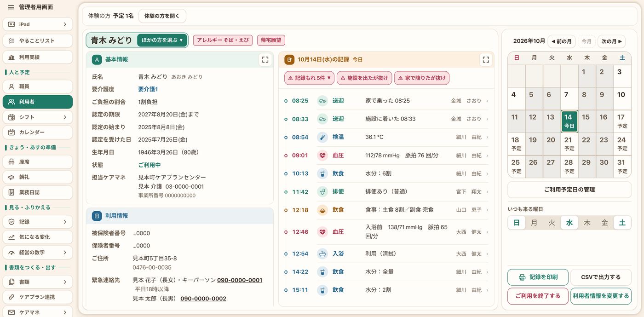Go to the previous month 前の月
644x317 pixels.
point(561,41)
